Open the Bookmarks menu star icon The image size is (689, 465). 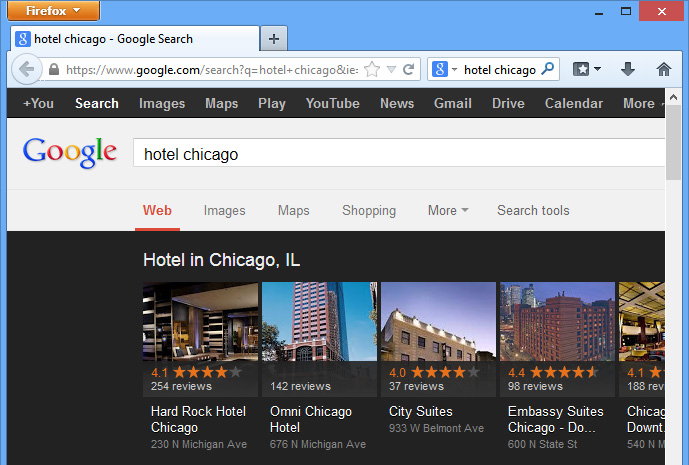pos(581,69)
